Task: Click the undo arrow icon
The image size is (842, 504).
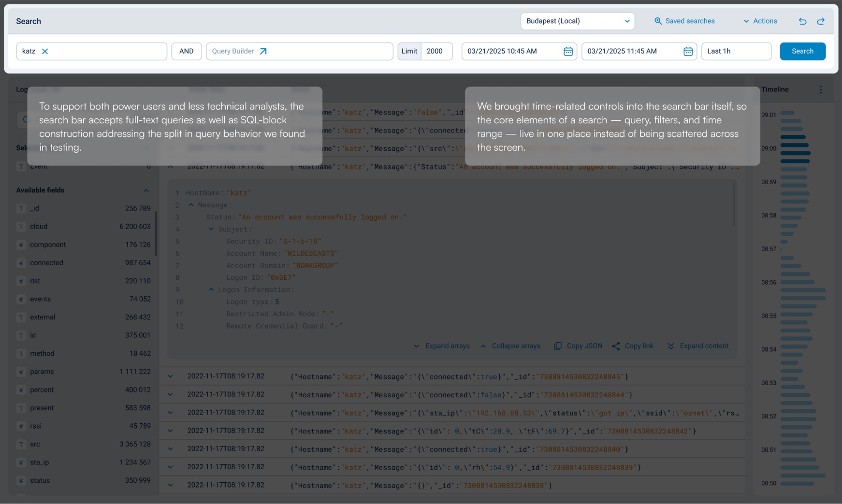Action: [x=802, y=21]
